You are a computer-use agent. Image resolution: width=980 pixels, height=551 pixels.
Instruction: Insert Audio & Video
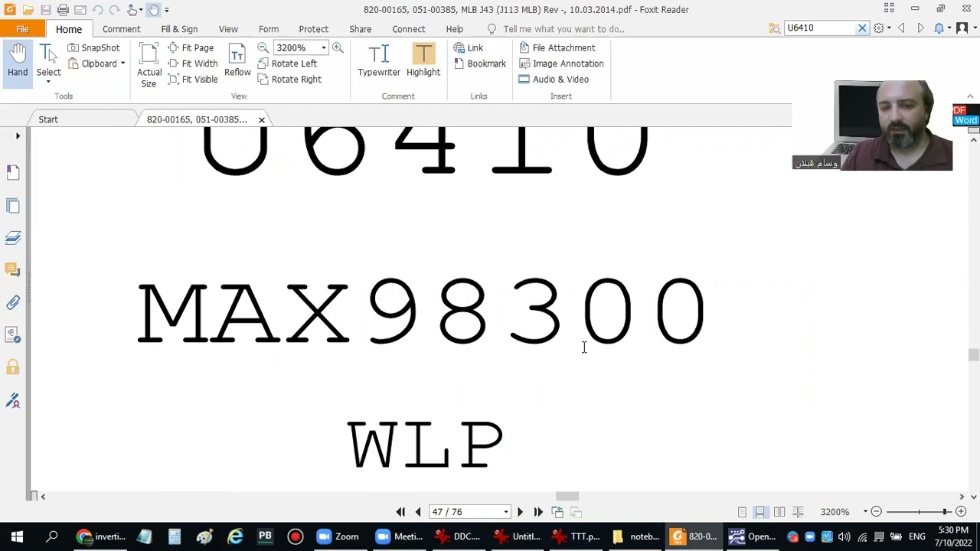pyautogui.click(x=554, y=80)
